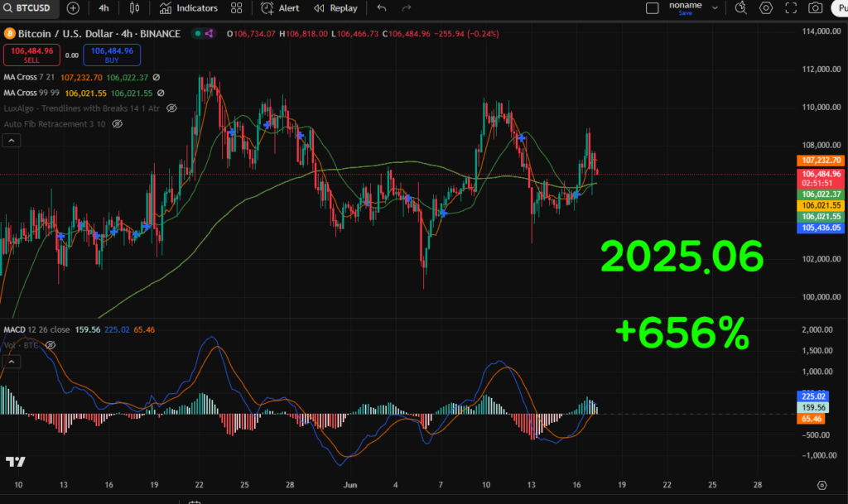Open the Indicators dialog
848x504 pixels.
[189, 8]
